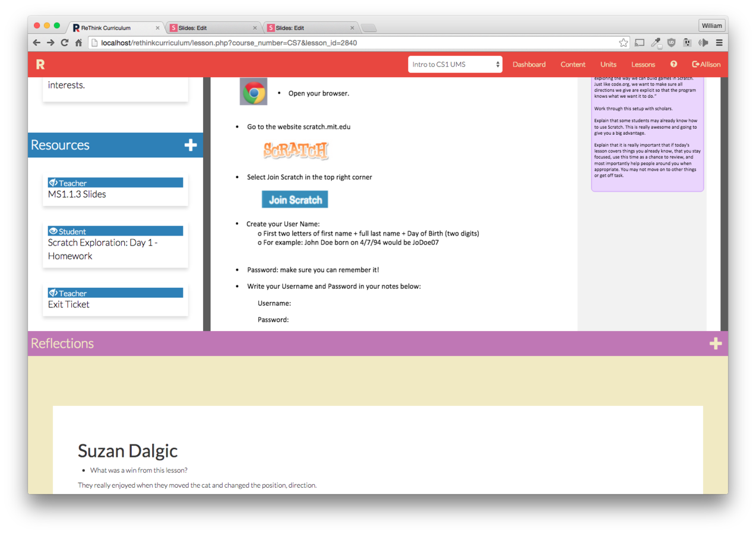Image resolution: width=756 pixels, height=534 pixels.
Task: Click 'Go to the website scratch.mit.edu' text
Action: coord(299,126)
